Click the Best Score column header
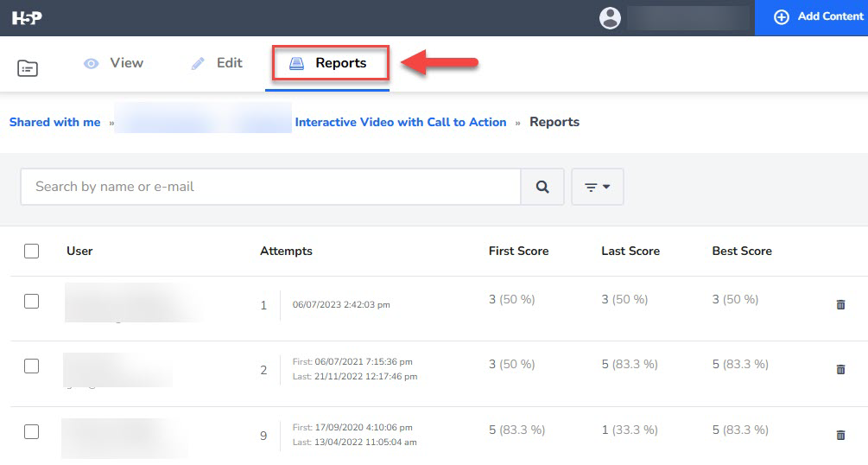 742,251
